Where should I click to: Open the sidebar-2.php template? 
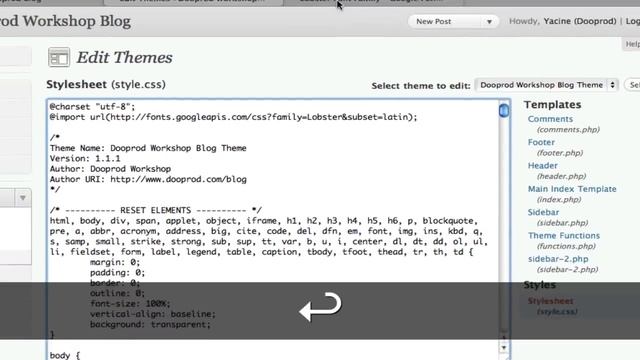(558, 259)
